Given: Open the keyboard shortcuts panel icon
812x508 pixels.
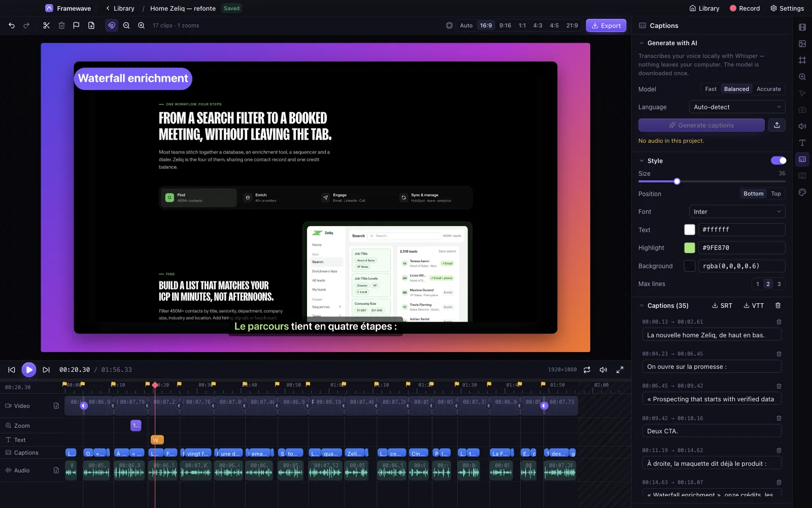Looking at the screenshot, I should 802,176.
